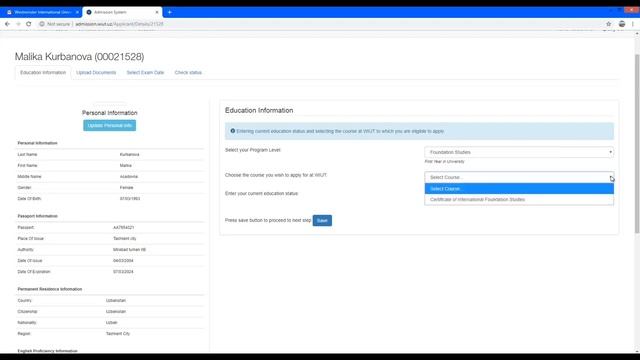The image size is (640, 360).
Task: Pick Certificate of International Foundation Studies option
Action: point(519,200)
